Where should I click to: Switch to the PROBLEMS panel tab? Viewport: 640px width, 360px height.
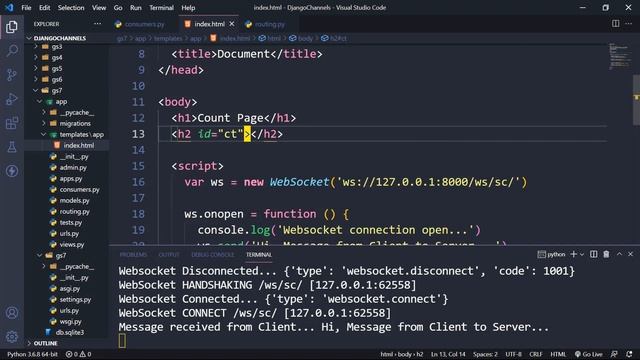pos(133,255)
